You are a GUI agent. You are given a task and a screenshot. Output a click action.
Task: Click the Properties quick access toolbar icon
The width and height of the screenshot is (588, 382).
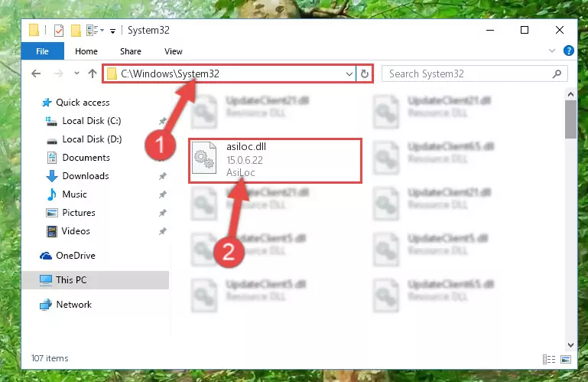[59, 30]
